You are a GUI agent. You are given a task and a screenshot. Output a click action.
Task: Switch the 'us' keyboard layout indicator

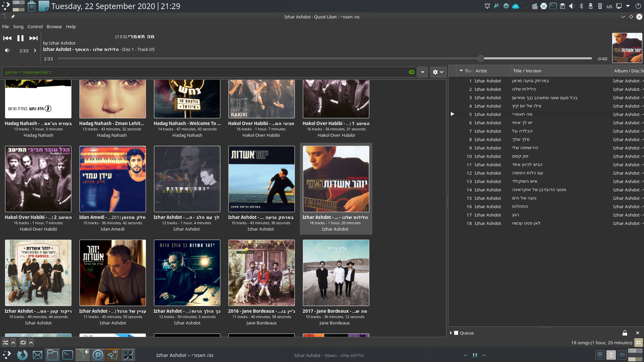pyautogui.click(x=609, y=6)
